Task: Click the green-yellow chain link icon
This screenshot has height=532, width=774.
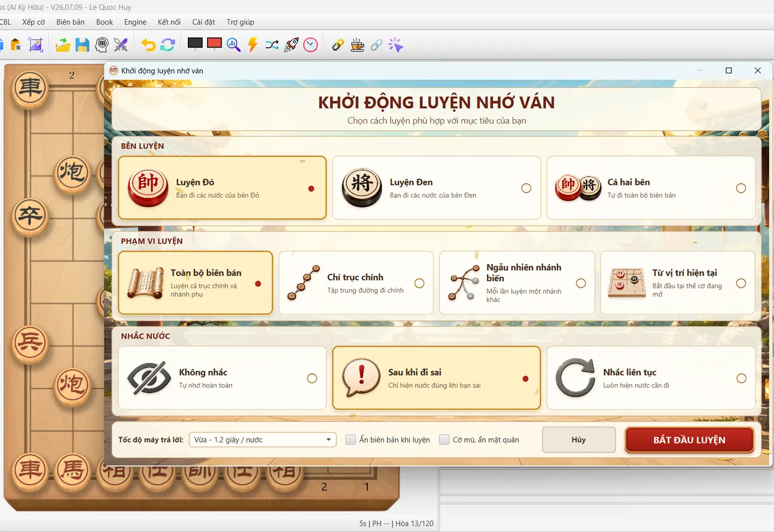Action: 338,45
